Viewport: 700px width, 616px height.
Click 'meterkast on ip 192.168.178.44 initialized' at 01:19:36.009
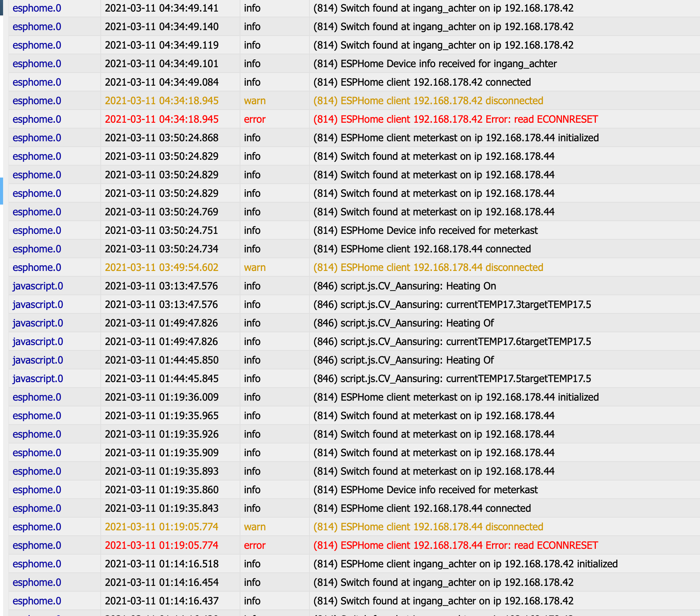pos(456,397)
